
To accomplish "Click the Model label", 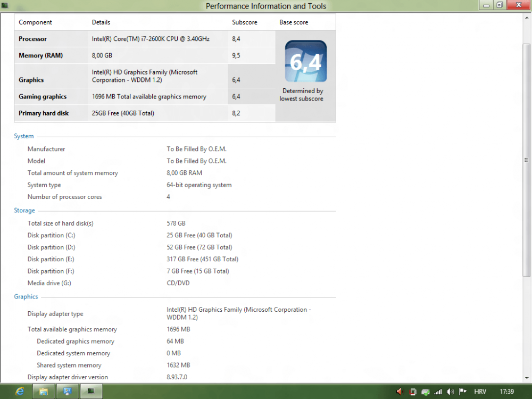I will [36, 161].
